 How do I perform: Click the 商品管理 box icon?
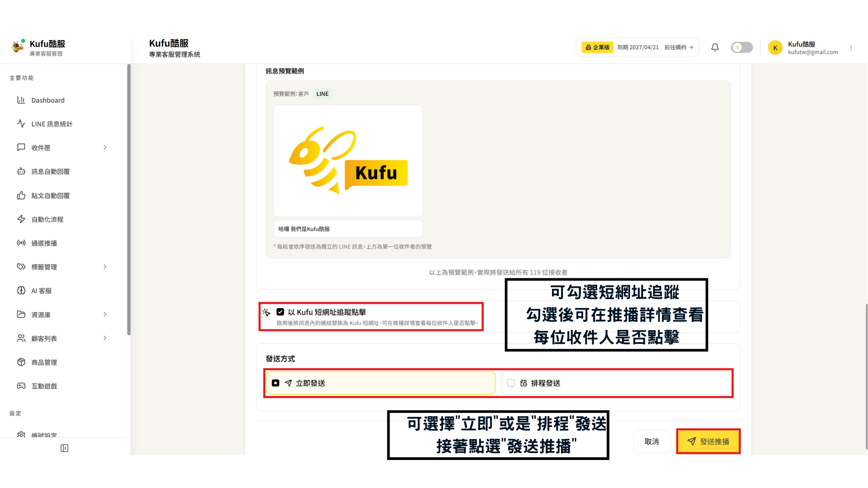point(21,362)
